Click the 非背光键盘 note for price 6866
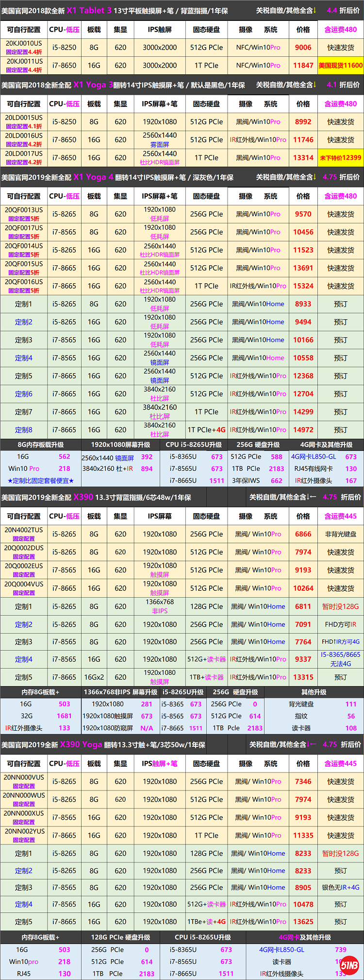 click(x=341, y=534)
